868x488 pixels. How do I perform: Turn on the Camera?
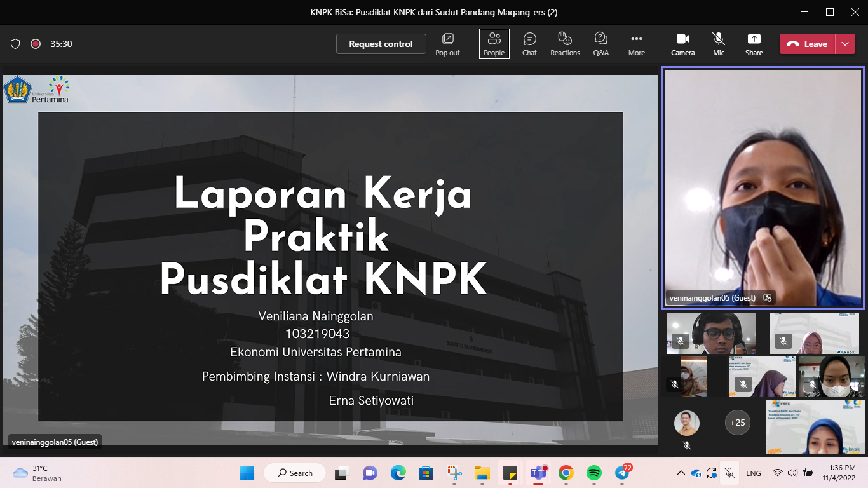(x=682, y=44)
